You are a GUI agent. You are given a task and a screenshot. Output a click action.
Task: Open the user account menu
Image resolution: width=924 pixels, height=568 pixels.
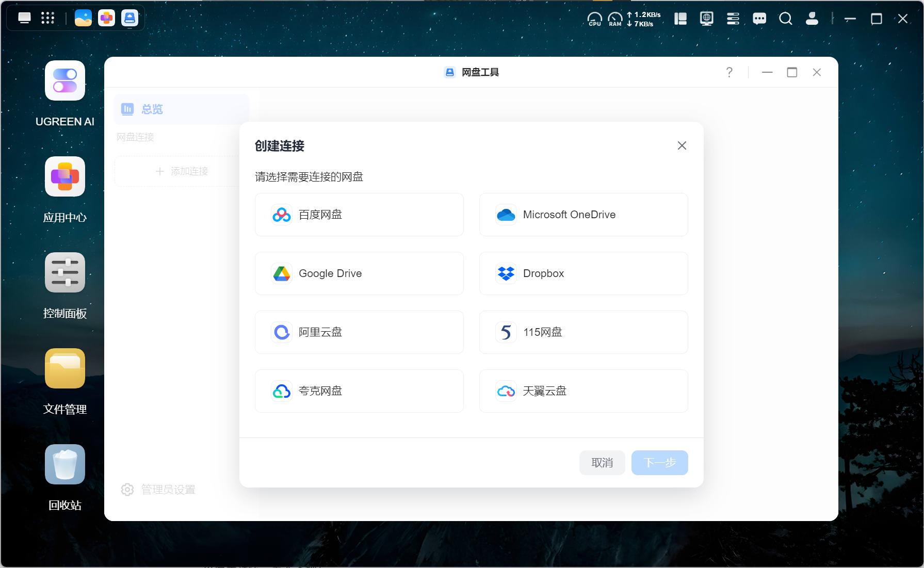(x=812, y=19)
